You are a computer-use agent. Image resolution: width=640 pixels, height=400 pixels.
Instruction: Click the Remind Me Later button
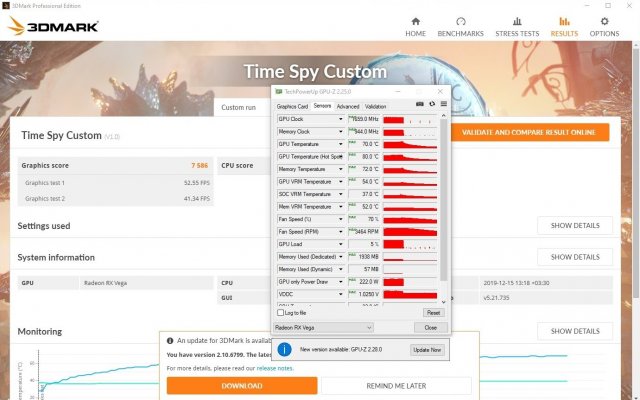[x=397, y=385]
